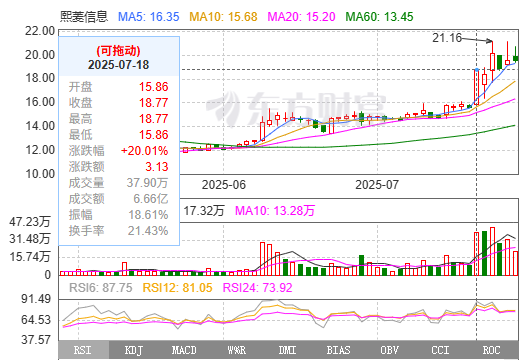Click the 21.16 high price annotation

pos(447,38)
